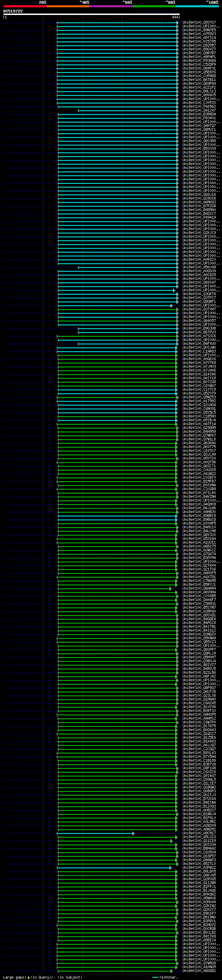Image resolution: width=222 pixels, height=980 pixels.
Task: Select label UniRef100_Q0SJW0
Action: [x=199, y=347]
